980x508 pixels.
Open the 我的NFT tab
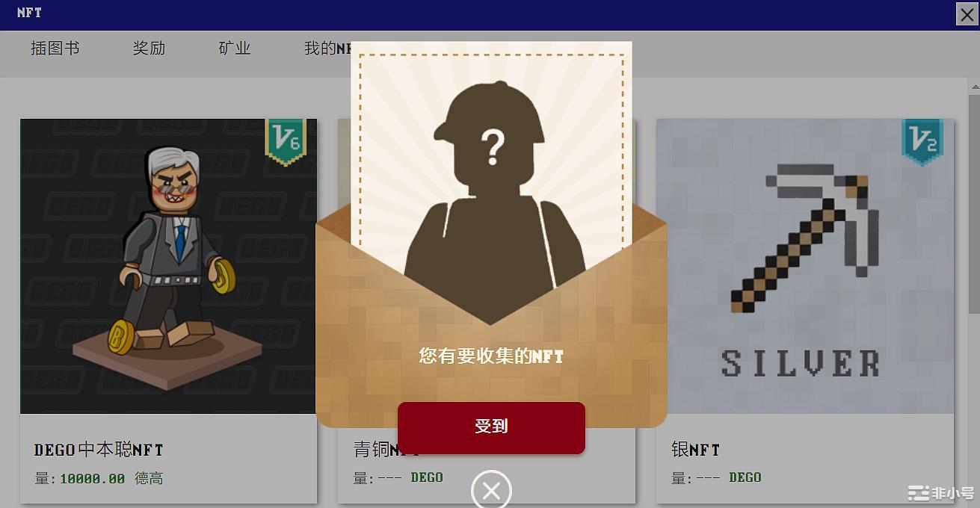click(327, 49)
